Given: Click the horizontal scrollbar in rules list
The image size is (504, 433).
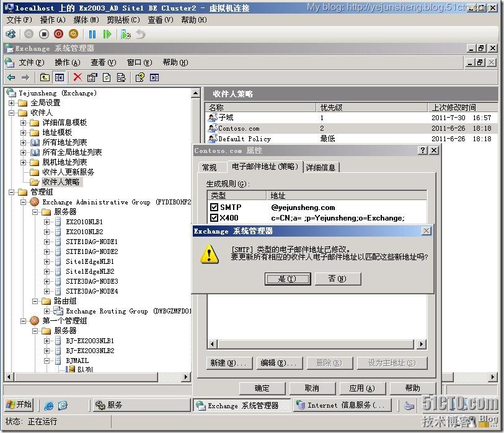Looking at the screenshot, I should 316,344.
